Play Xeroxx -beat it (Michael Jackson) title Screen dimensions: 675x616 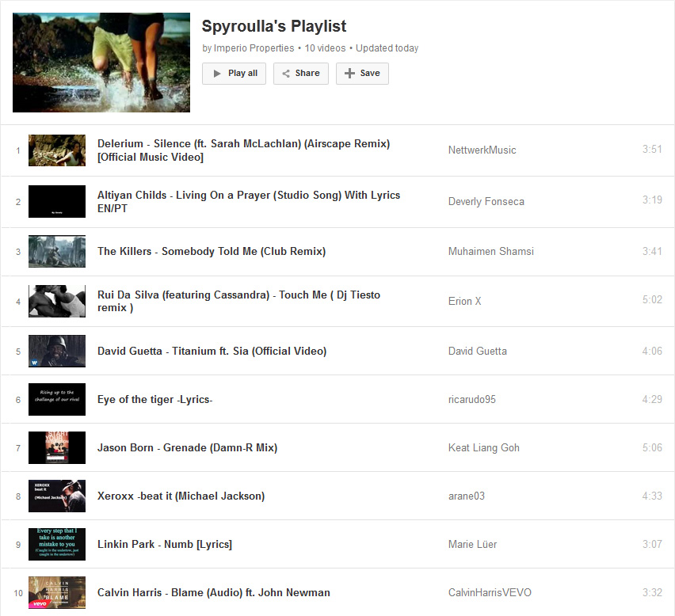tap(181, 496)
